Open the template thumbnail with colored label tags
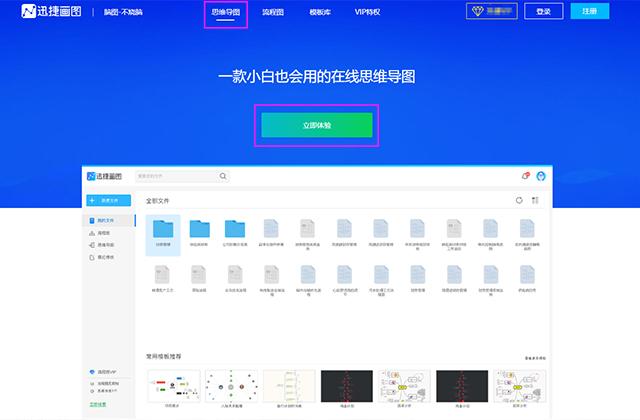Viewport: 640px width, 420px height. 174,386
